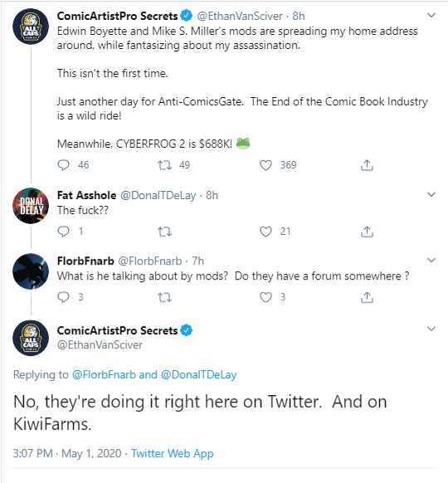Share the 'The fuck??' tweet
Image resolution: width=448 pixels, height=483 pixels.
[x=367, y=232]
